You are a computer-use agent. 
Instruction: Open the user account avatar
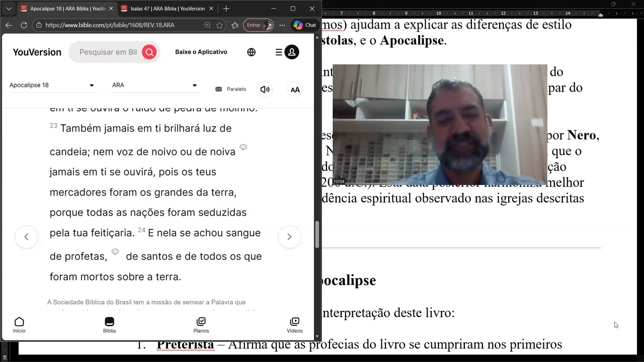click(292, 52)
